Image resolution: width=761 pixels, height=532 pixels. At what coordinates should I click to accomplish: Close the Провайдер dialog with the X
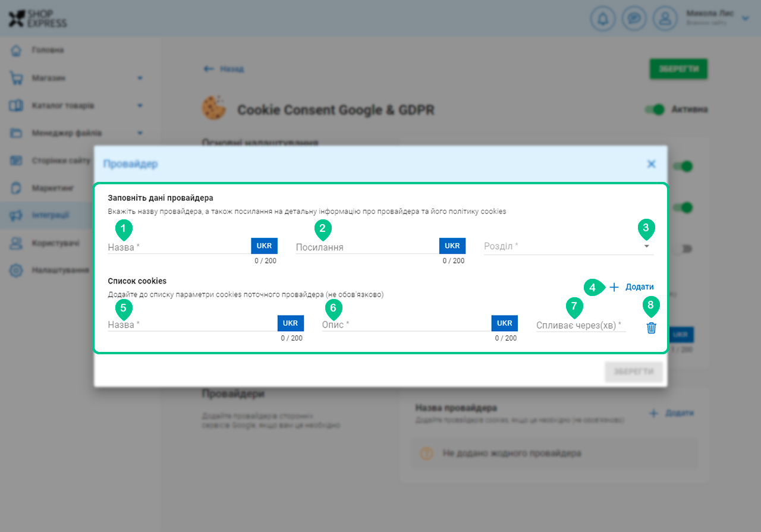coord(652,164)
